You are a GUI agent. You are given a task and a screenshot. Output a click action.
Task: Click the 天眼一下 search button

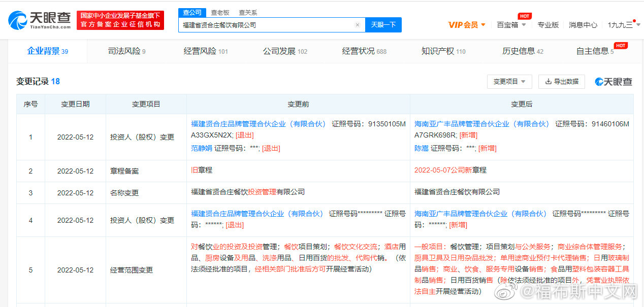coord(383,25)
